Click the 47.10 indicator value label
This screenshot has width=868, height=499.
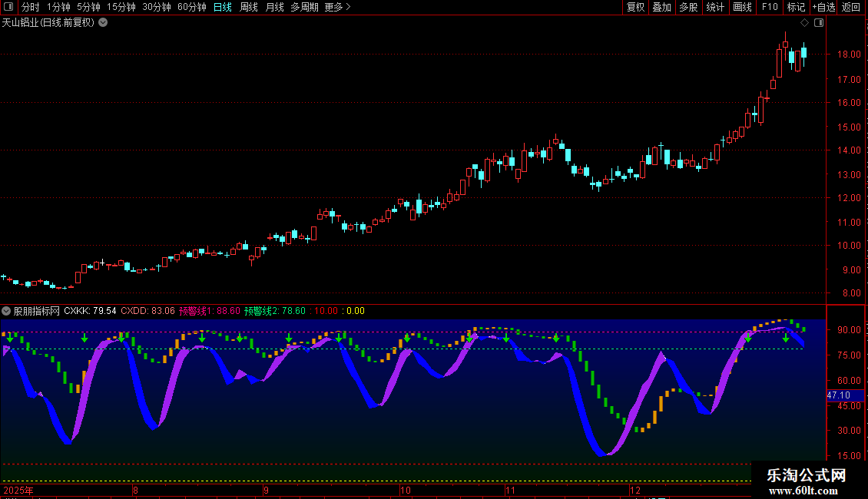[838, 395]
